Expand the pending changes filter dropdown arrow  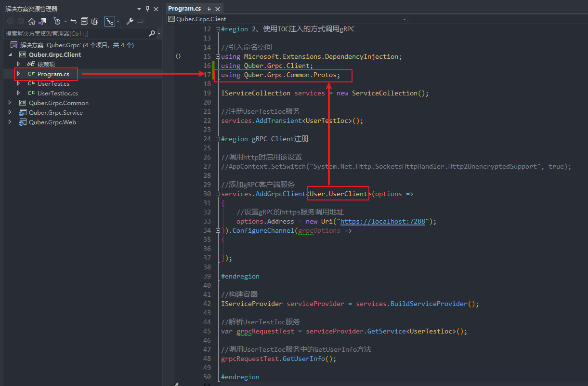pos(65,21)
